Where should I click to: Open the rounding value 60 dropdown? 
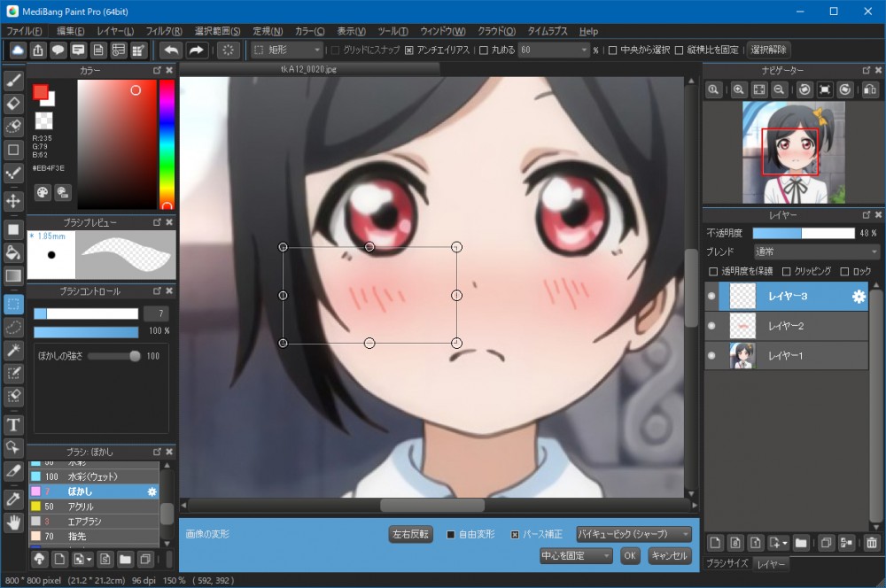(554, 50)
